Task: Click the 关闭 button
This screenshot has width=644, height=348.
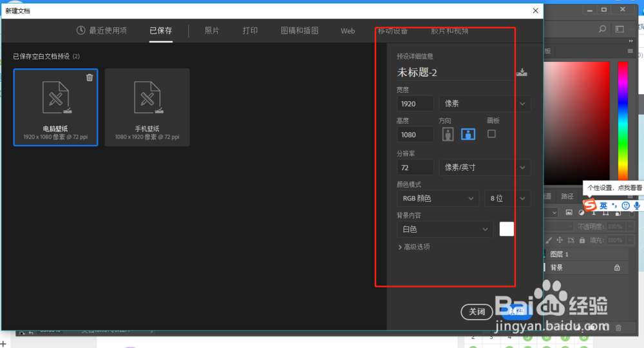Action: (477, 312)
